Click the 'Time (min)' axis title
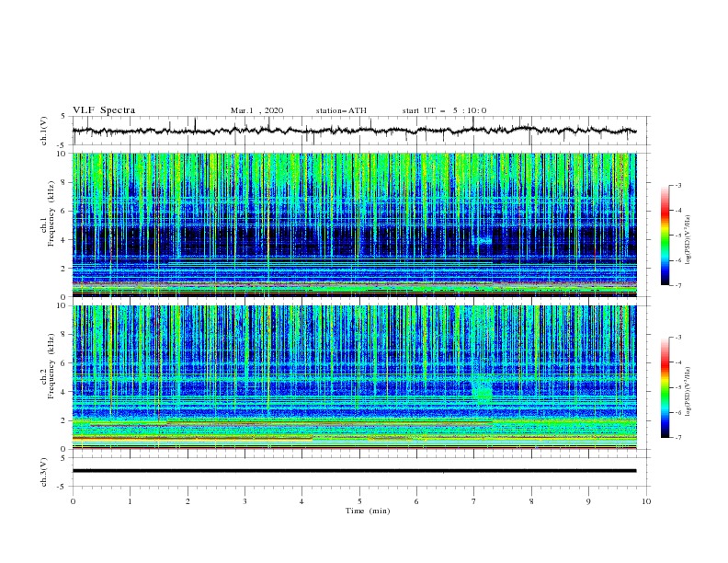This screenshot has height=563, width=728. 368,511
